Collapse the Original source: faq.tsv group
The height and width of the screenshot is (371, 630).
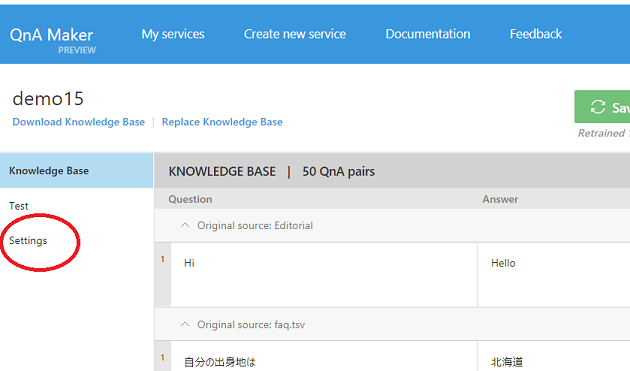(185, 324)
